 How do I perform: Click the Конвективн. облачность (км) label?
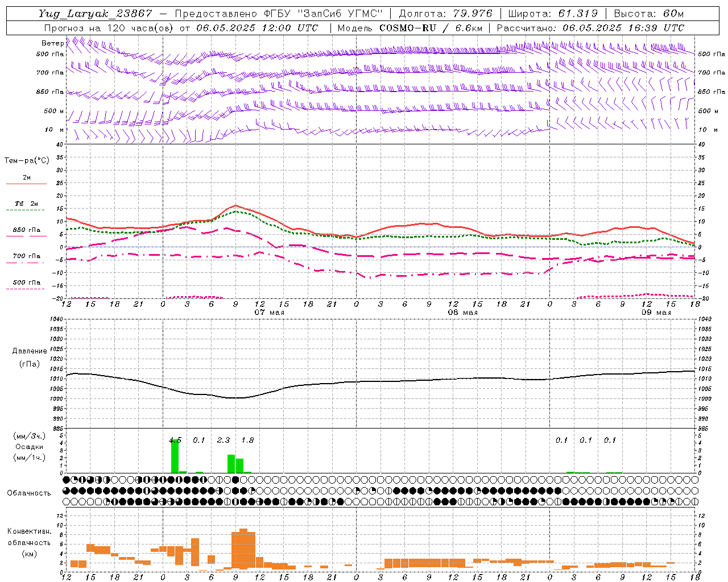coord(29,542)
